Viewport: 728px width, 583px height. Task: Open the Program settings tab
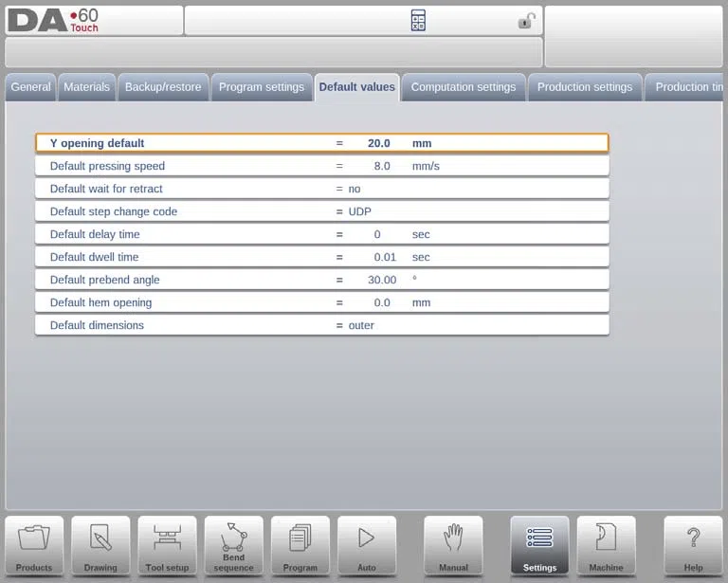coord(262,87)
